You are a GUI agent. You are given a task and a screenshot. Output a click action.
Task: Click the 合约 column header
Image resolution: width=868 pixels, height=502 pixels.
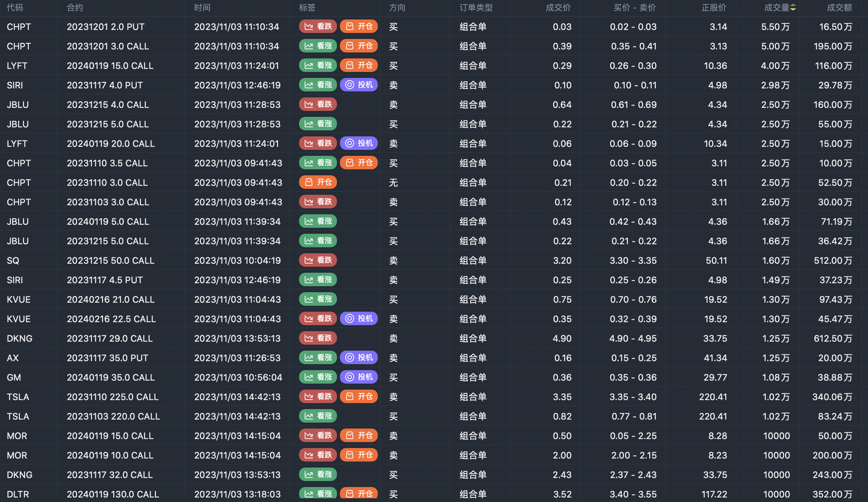coord(75,8)
